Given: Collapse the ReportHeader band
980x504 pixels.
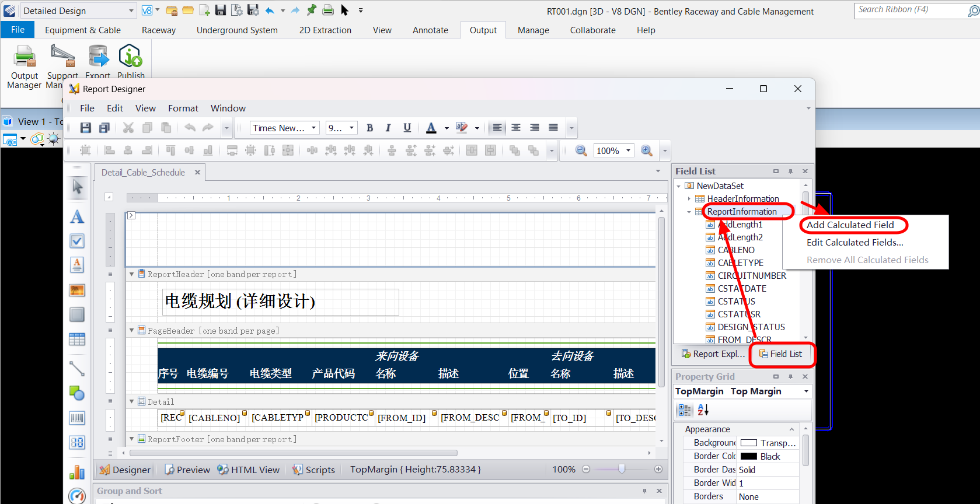Looking at the screenshot, I should pyautogui.click(x=131, y=274).
